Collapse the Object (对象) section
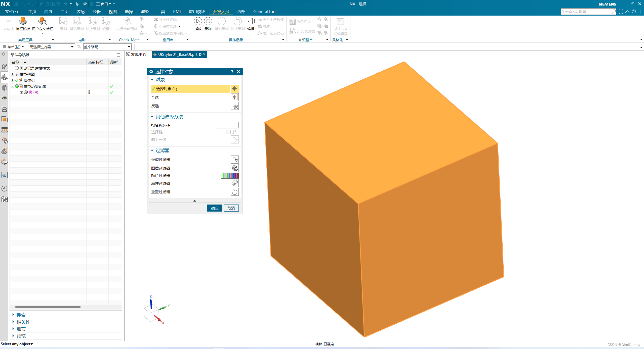Viewport: 644px width, 349px height. pyautogui.click(x=152, y=80)
